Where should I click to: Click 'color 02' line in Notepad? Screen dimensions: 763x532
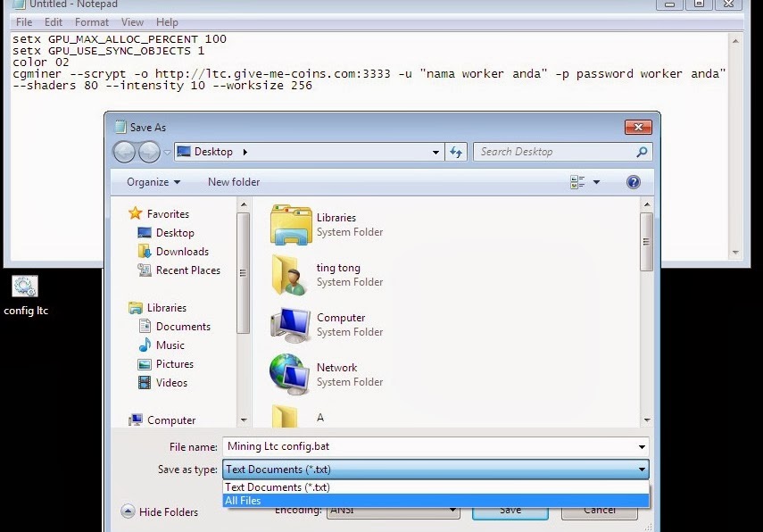point(41,62)
